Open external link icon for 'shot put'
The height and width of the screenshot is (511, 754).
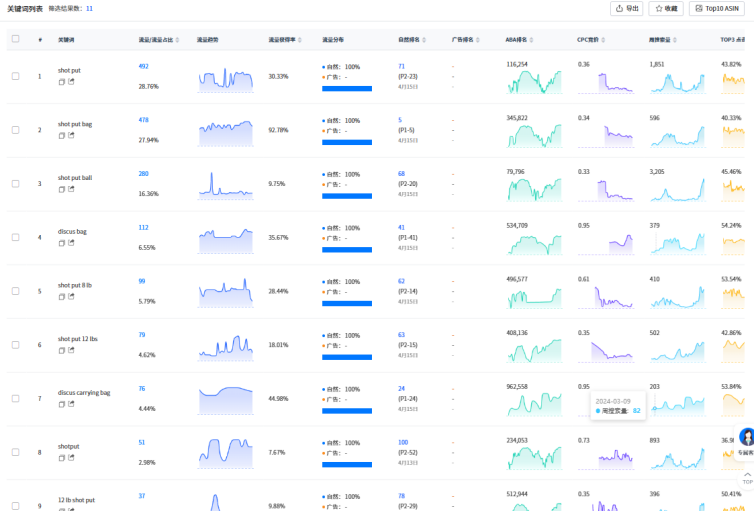pos(71,82)
